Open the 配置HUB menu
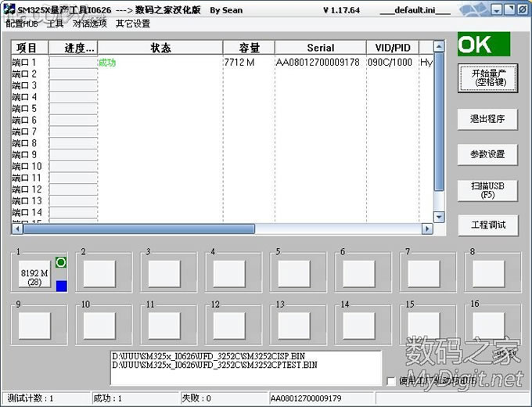Image resolution: width=532 pixels, height=407 pixels. pos(22,23)
